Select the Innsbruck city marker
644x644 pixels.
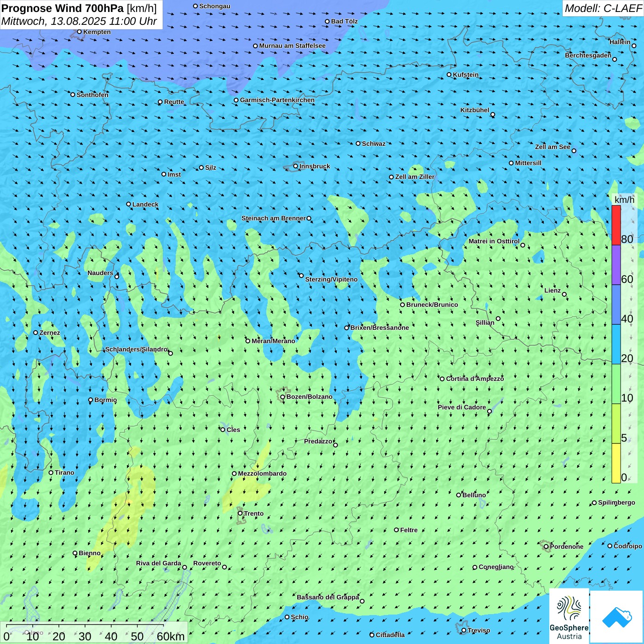point(296,166)
